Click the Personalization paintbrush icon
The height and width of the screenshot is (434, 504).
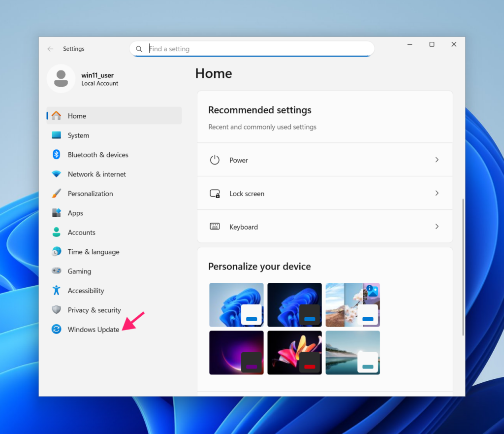point(56,193)
